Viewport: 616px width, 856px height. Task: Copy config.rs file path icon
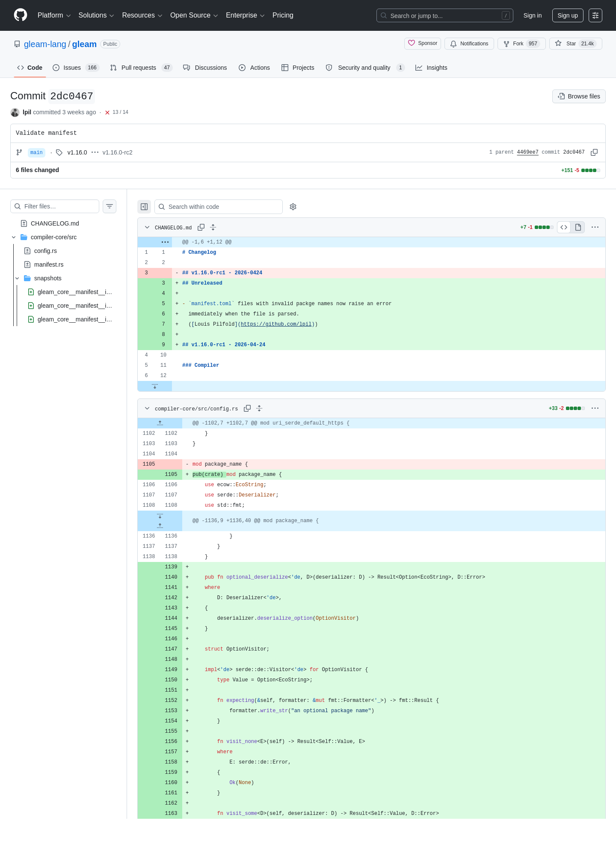click(x=247, y=408)
